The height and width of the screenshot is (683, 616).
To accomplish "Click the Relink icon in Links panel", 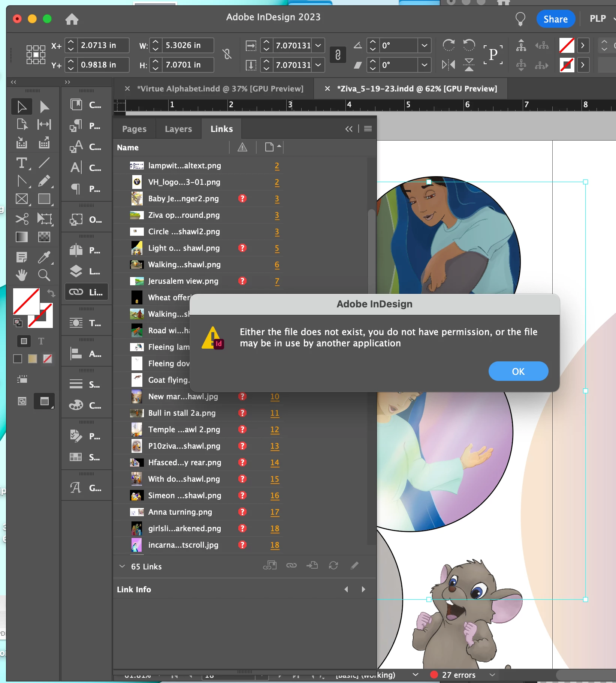I will pos(292,565).
